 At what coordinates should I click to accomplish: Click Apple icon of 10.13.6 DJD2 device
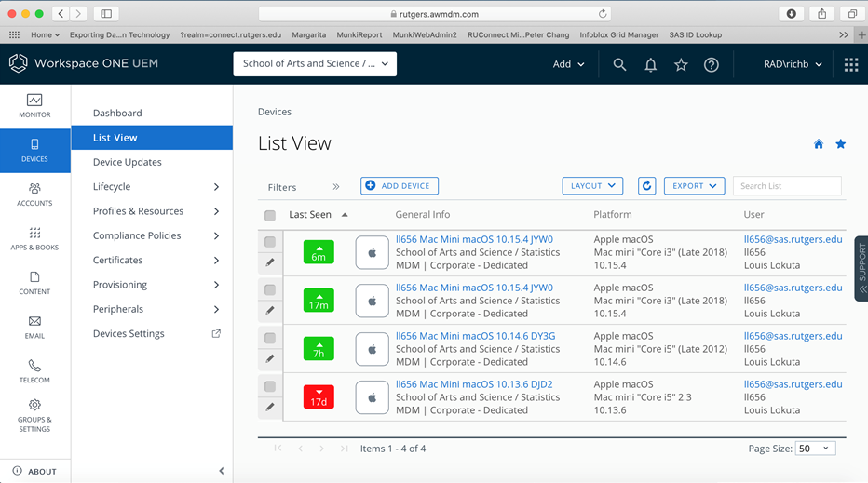[x=372, y=397]
